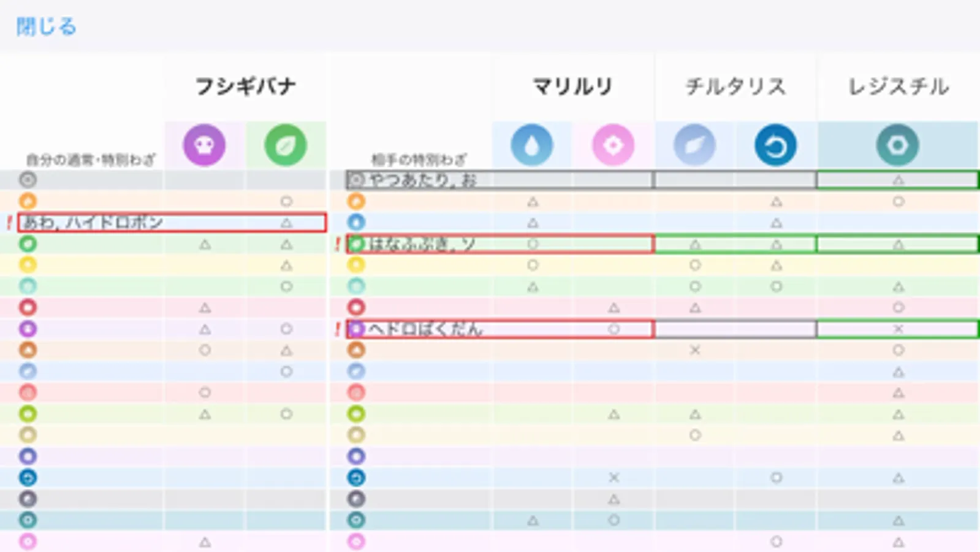Click the Electric type icon in 自分の通常・特別わざ list
The image size is (980, 552).
(x=28, y=265)
